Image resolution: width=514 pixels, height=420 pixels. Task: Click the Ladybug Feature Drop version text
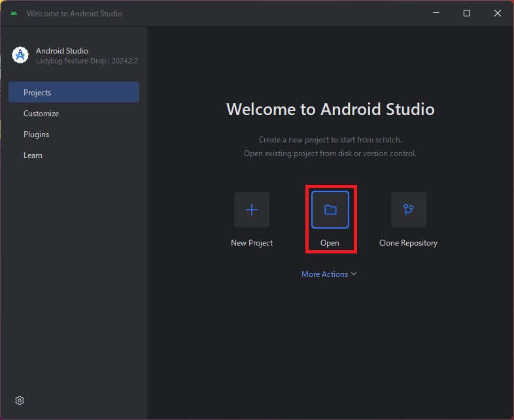(86, 61)
